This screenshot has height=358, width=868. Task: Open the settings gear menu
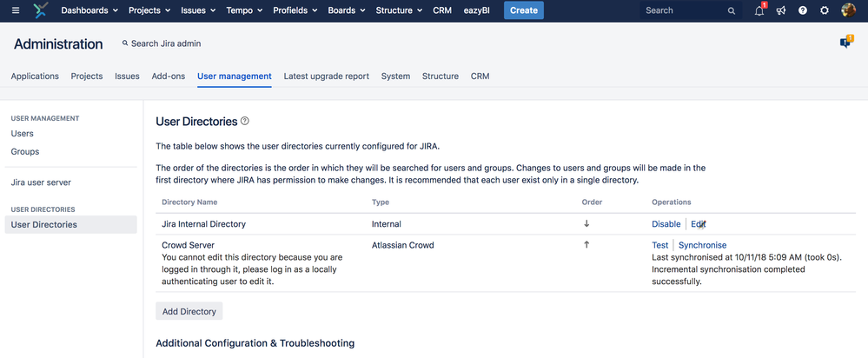(x=825, y=10)
